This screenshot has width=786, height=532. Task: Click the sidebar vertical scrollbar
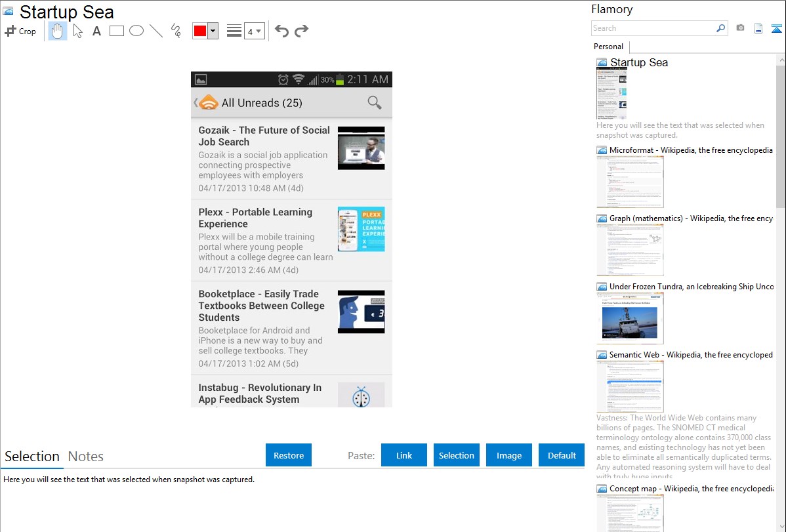click(781, 136)
